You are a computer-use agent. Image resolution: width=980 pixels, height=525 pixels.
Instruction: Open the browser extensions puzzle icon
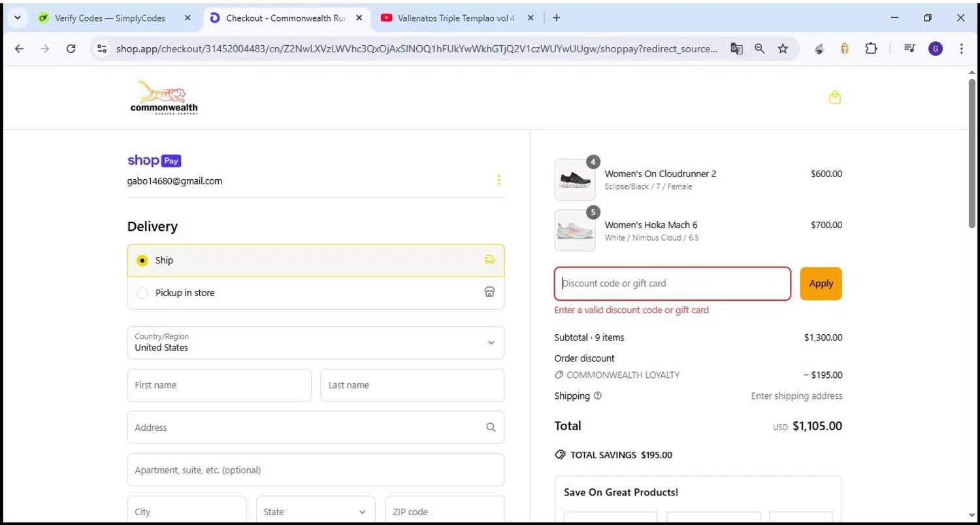point(871,48)
